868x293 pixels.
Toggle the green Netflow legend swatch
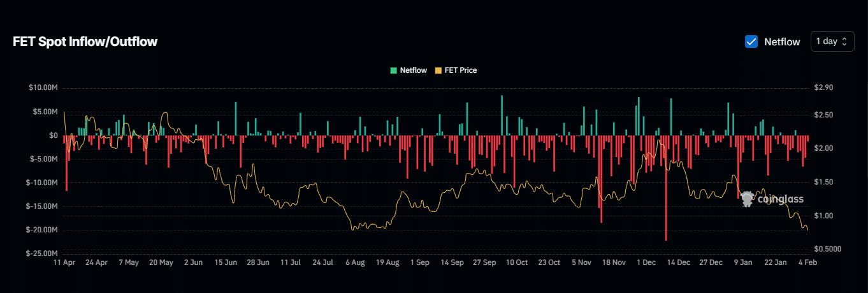point(393,70)
